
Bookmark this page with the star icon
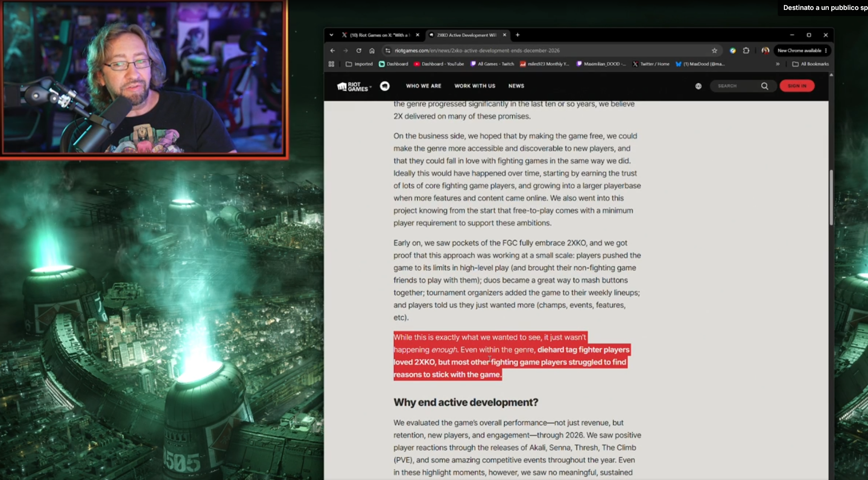point(714,51)
